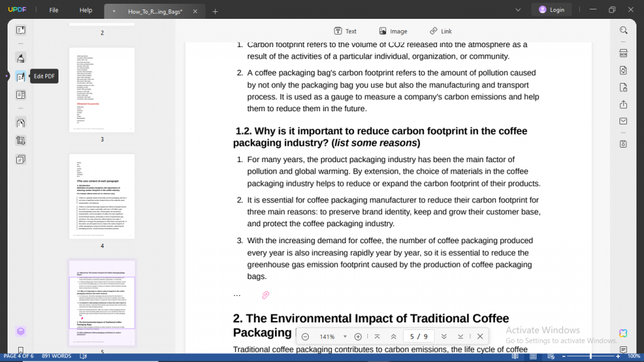Image resolution: width=644 pixels, height=362 pixels.
Task: Open the Reader mode icon in left sidebar
Action: tap(21, 30)
